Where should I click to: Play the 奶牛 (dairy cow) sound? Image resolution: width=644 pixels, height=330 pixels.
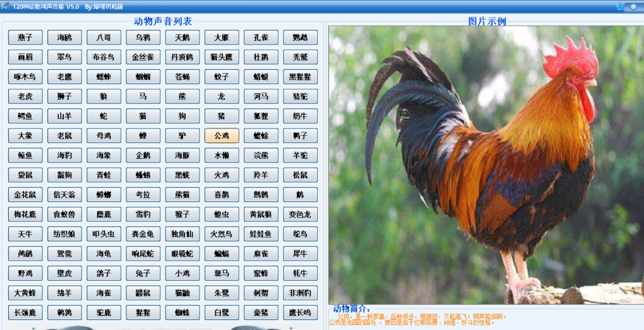(300, 116)
